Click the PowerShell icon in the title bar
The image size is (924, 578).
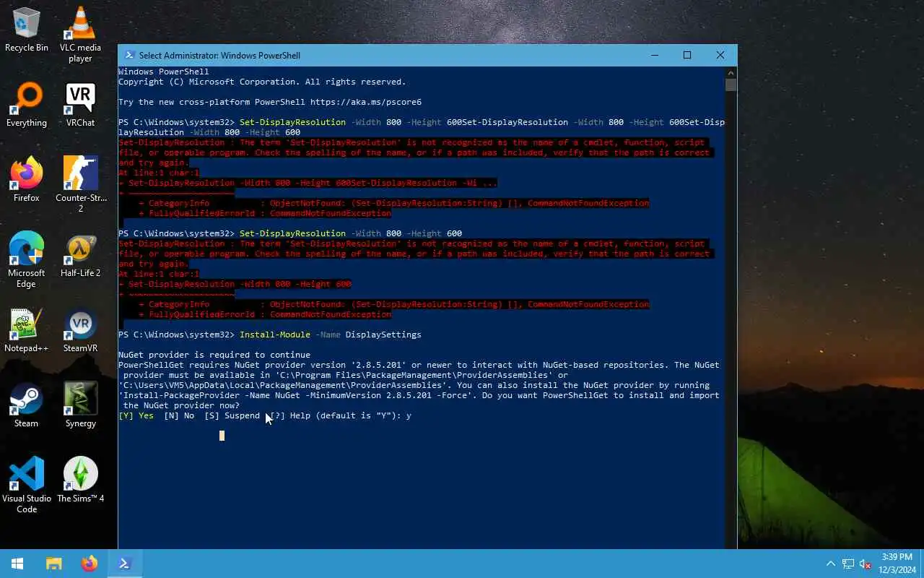click(130, 55)
